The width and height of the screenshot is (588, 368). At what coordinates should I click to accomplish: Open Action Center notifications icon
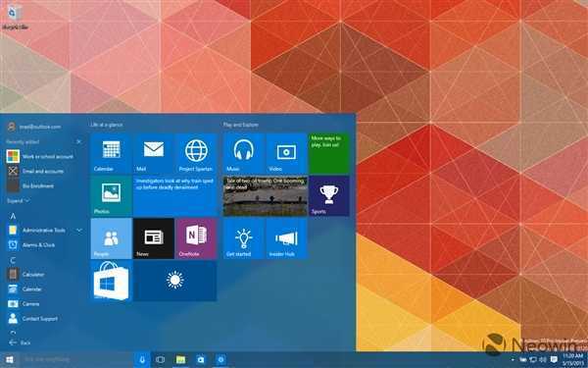click(x=554, y=360)
